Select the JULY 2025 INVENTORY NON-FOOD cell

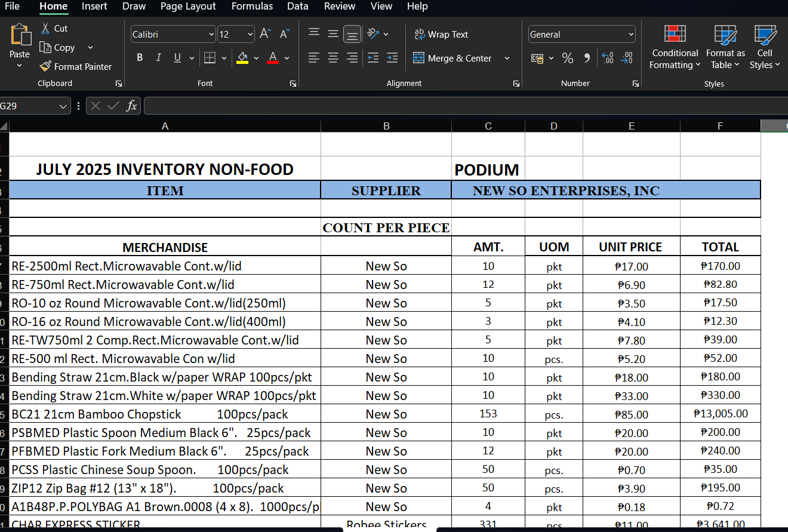point(165,169)
